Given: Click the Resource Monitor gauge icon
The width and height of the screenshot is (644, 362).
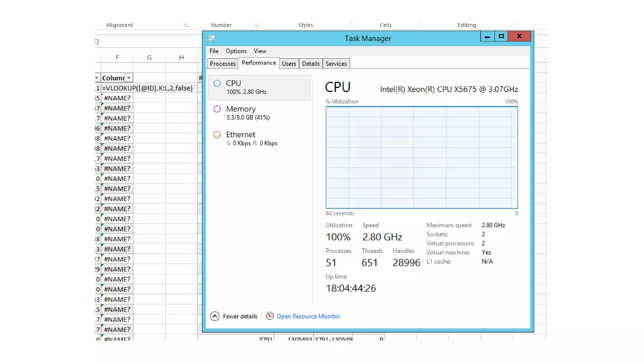Looking at the screenshot, I should point(269,316).
